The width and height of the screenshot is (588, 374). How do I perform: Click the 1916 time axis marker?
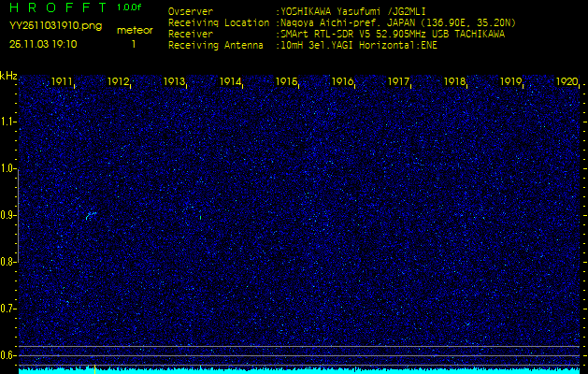tap(342, 81)
